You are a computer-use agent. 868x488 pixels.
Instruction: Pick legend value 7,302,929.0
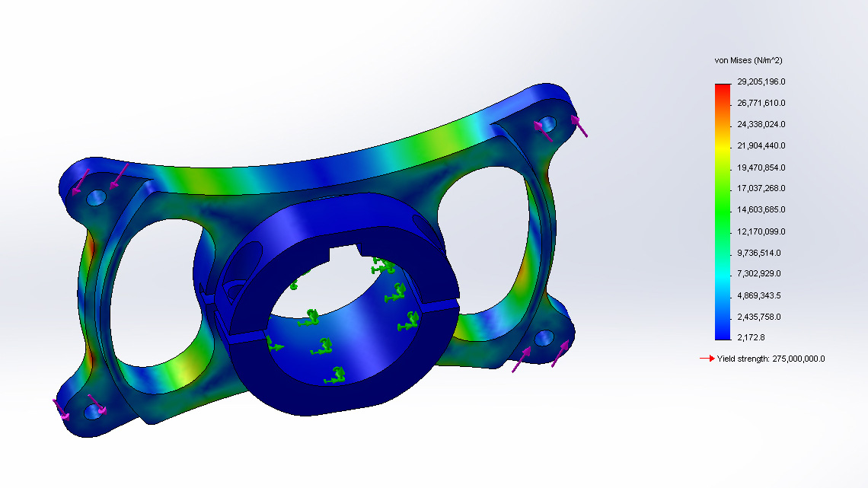tap(759, 273)
